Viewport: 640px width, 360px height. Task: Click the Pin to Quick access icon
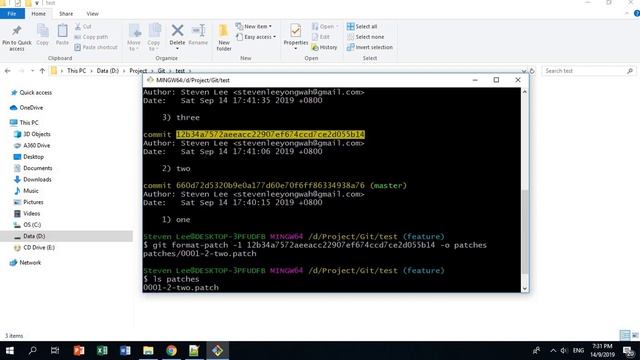click(16, 31)
